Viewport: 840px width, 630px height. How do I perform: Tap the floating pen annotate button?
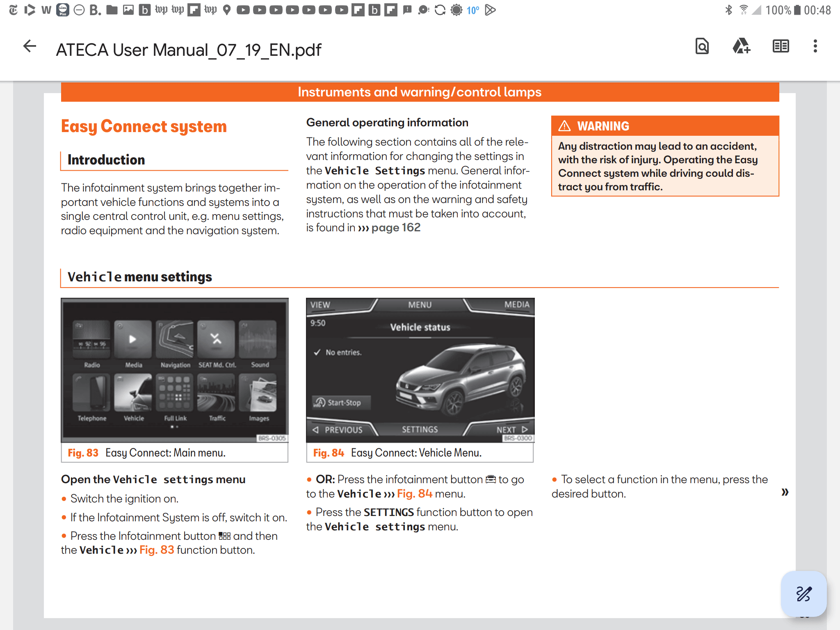coord(803,593)
